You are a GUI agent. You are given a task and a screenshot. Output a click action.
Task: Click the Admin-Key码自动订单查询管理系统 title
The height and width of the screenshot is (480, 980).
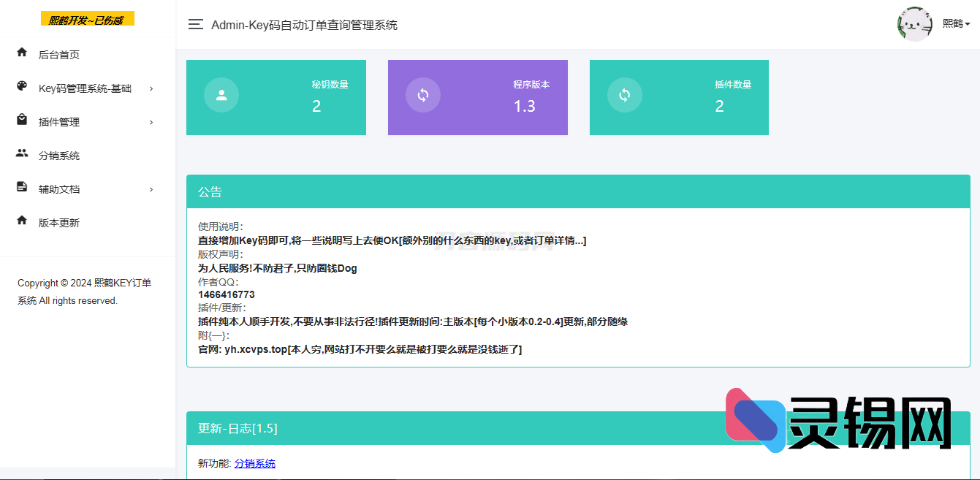coord(303,24)
